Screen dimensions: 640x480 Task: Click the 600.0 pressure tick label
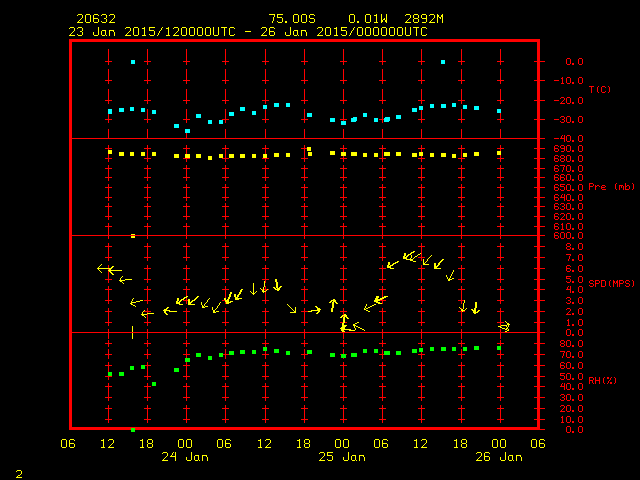pos(569,236)
